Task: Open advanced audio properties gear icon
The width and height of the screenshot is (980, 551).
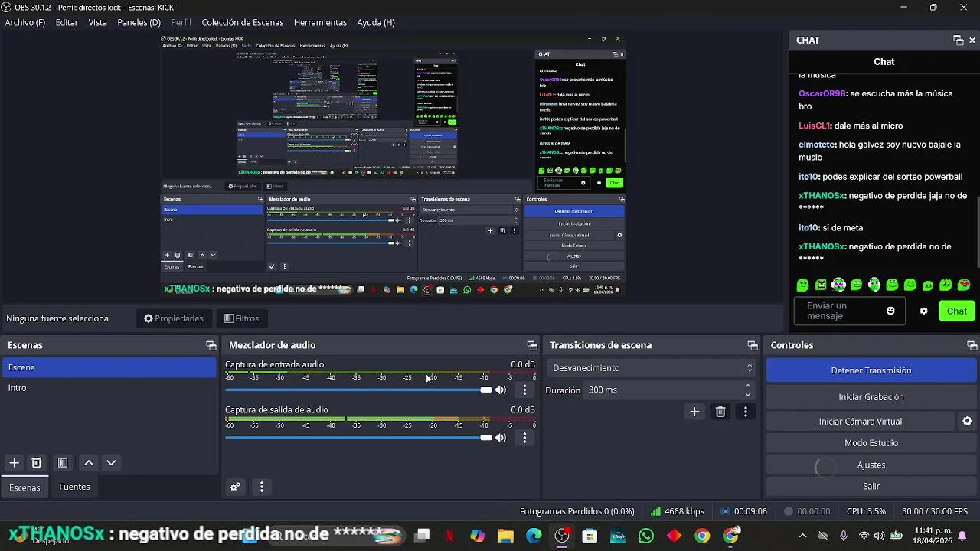Action: pyautogui.click(x=235, y=487)
